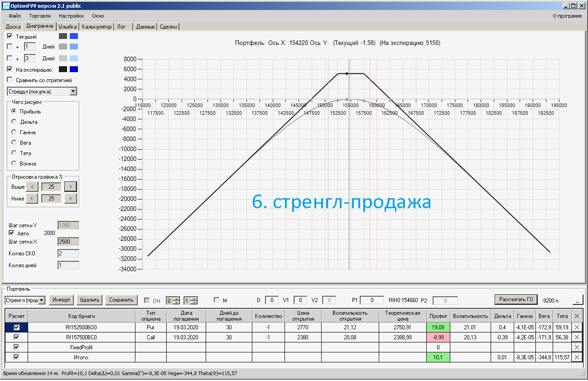Open the Торговля menu

click(x=40, y=16)
